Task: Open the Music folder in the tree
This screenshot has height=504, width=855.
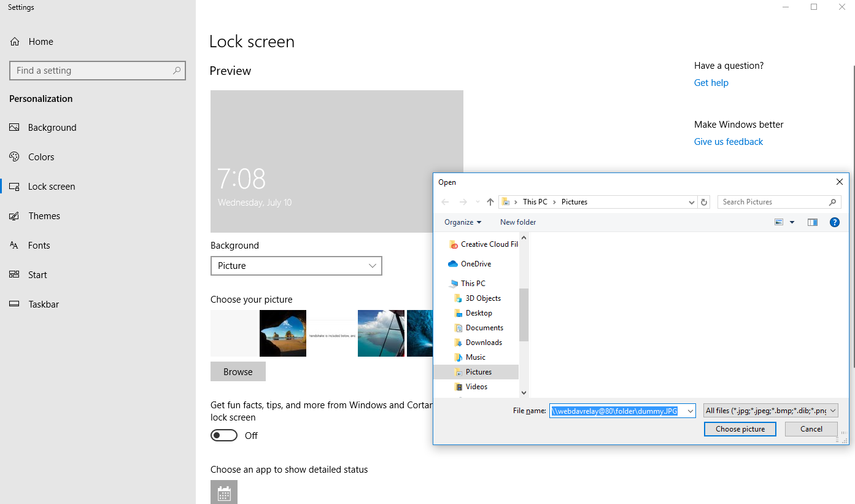Action: (x=470, y=357)
